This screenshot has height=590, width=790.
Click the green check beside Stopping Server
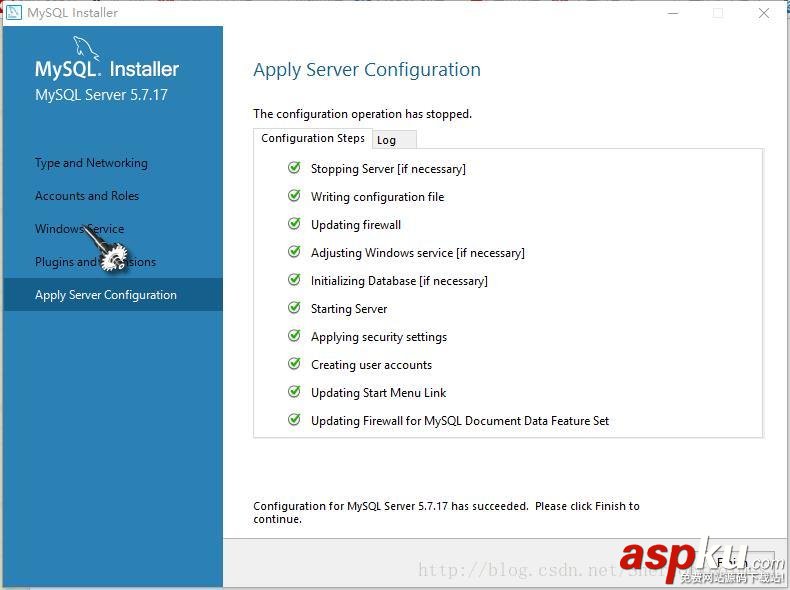pos(294,167)
